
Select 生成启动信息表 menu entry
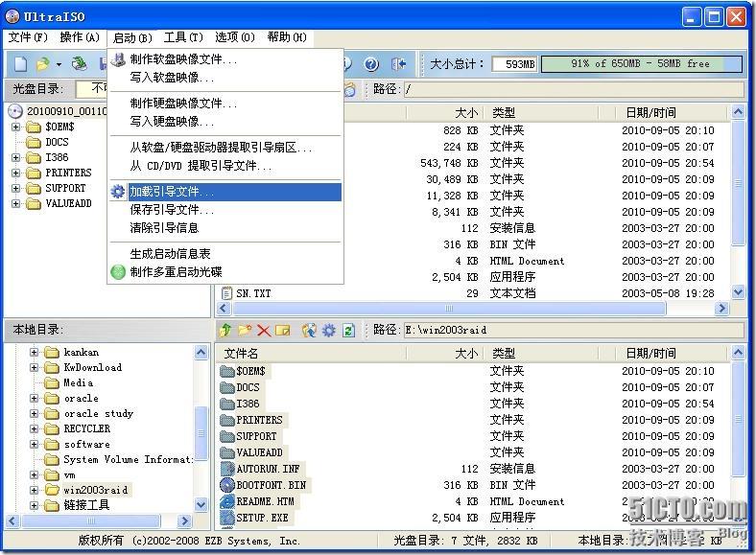(225, 254)
